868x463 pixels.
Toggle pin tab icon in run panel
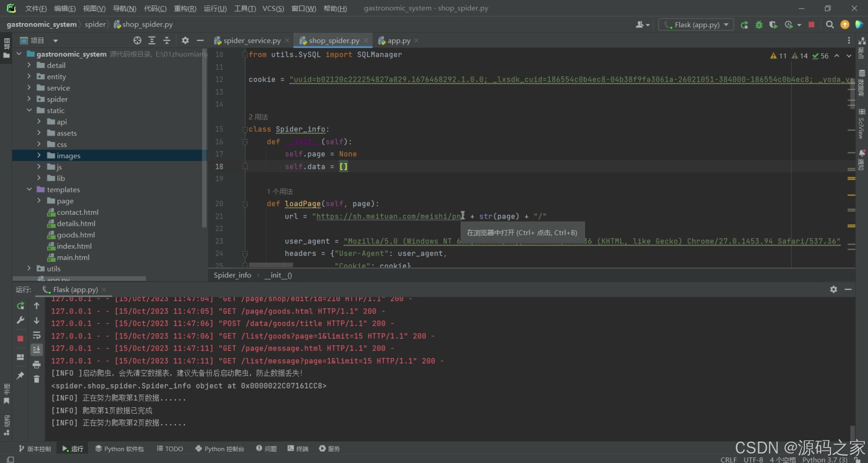(20, 376)
